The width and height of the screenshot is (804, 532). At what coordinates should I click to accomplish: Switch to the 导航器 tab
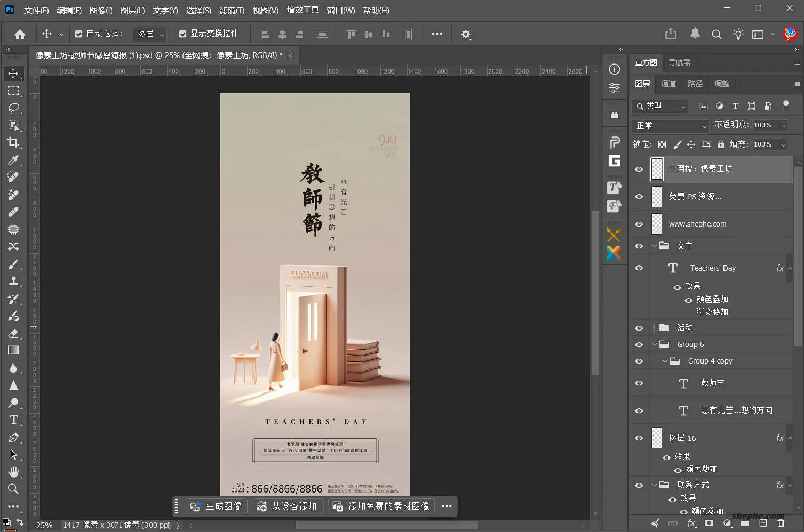680,63
